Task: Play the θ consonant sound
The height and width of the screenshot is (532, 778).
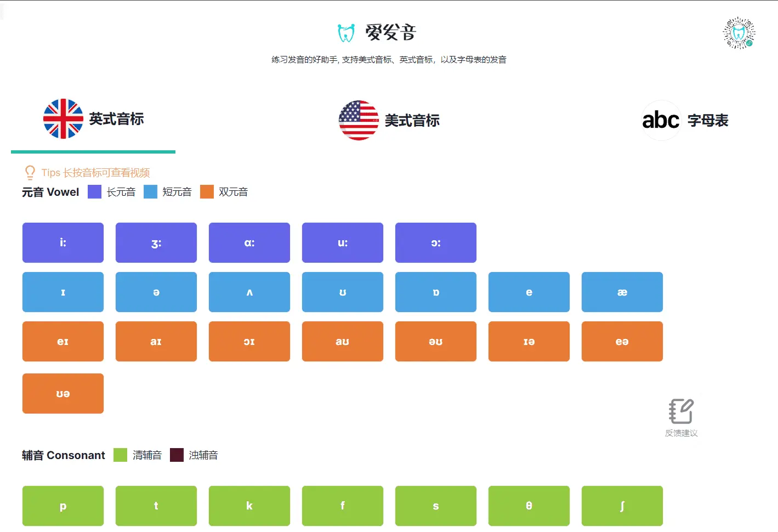Action: click(x=529, y=506)
